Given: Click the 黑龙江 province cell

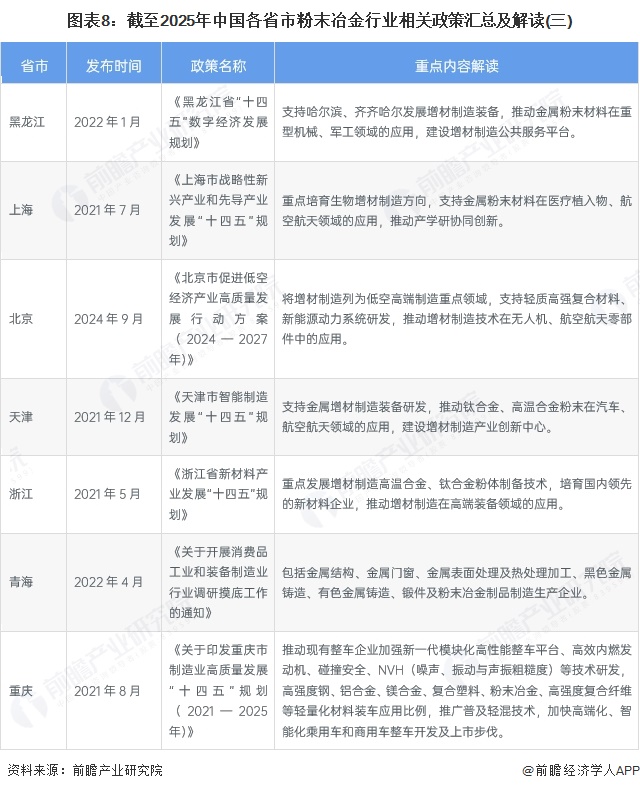Looking at the screenshot, I should (x=27, y=122).
